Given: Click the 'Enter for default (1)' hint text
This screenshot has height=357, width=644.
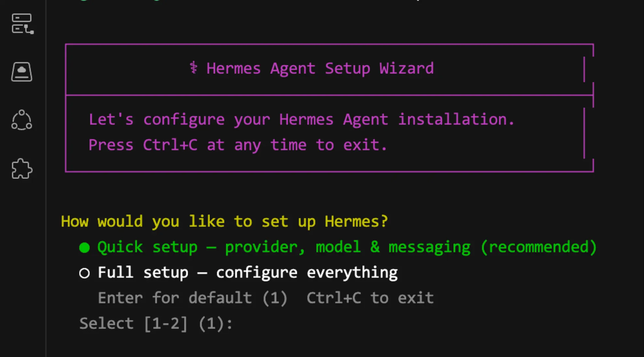Looking at the screenshot, I should point(192,298).
